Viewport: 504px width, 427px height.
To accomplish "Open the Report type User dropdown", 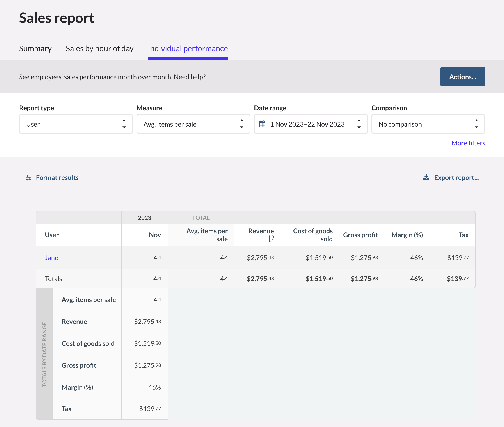I will (x=73, y=124).
